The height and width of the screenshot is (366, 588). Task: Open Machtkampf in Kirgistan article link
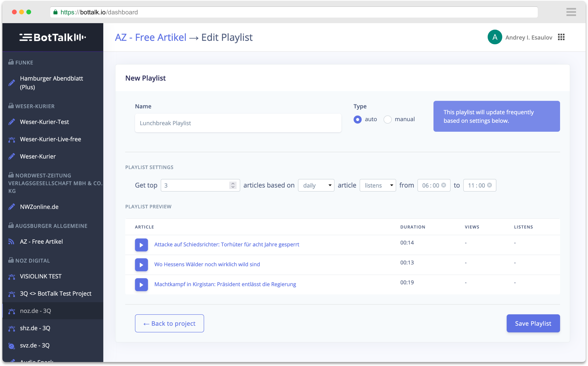tap(225, 284)
